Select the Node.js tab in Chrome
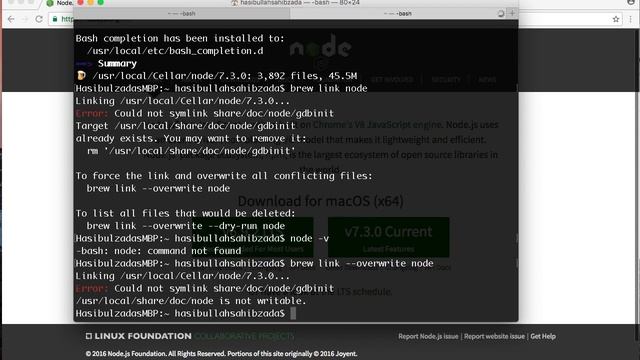 coord(59,3)
